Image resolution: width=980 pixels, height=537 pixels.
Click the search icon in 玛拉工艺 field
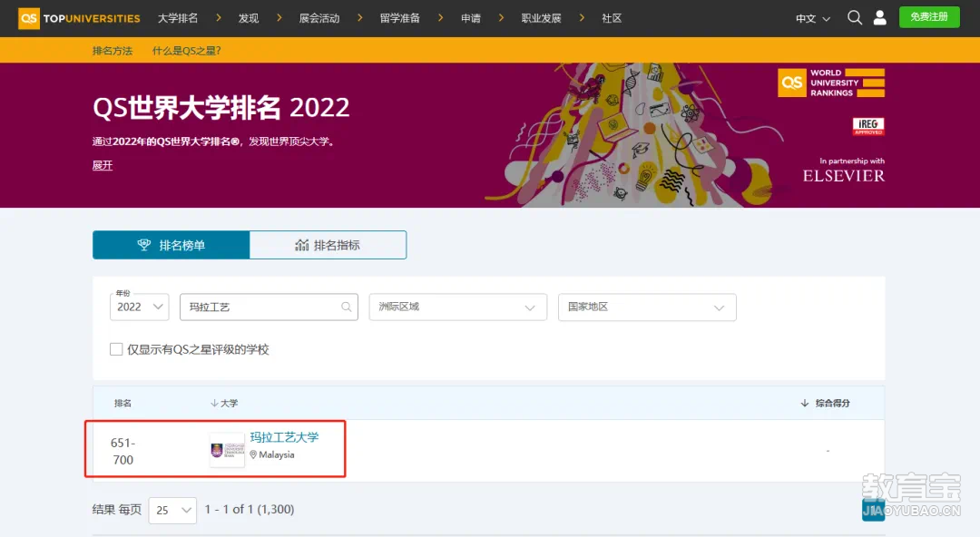[x=347, y=307]
